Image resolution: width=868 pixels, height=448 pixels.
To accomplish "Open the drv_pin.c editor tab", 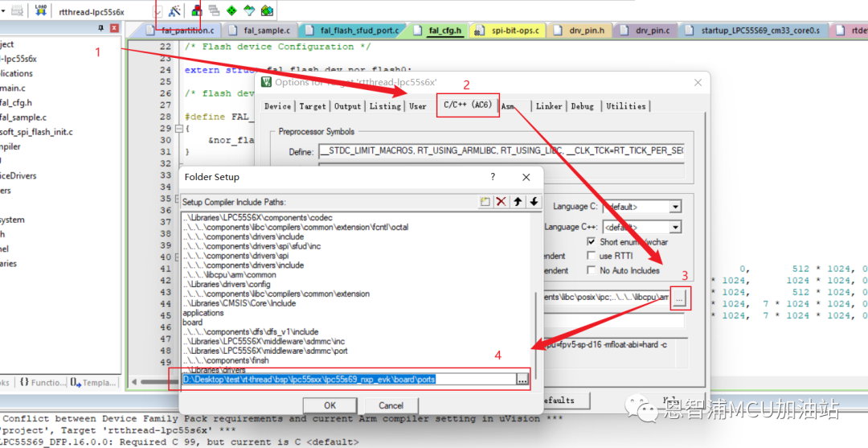I will tap(646, 31).
